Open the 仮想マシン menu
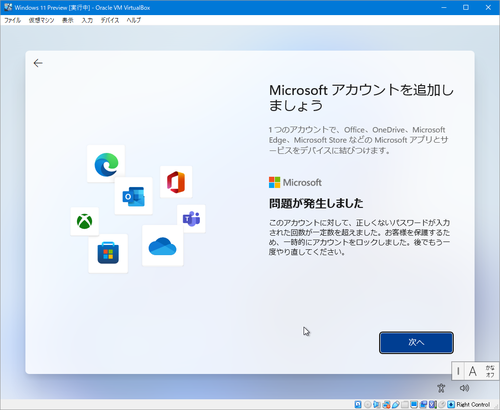 (41, 20)
